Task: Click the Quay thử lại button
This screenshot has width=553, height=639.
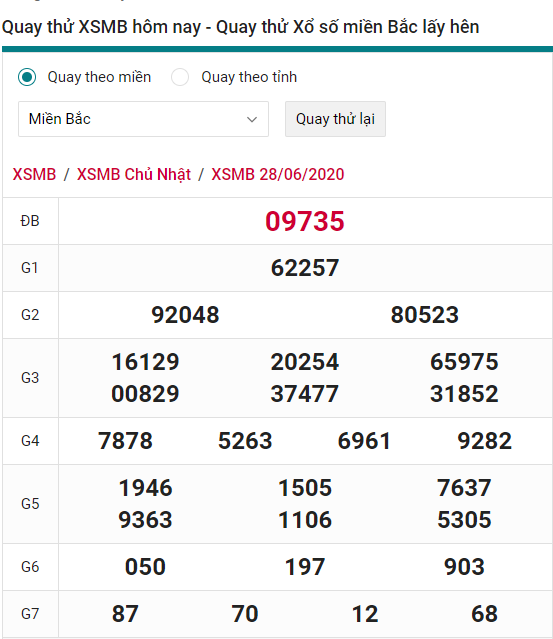Action: (335, 119)
